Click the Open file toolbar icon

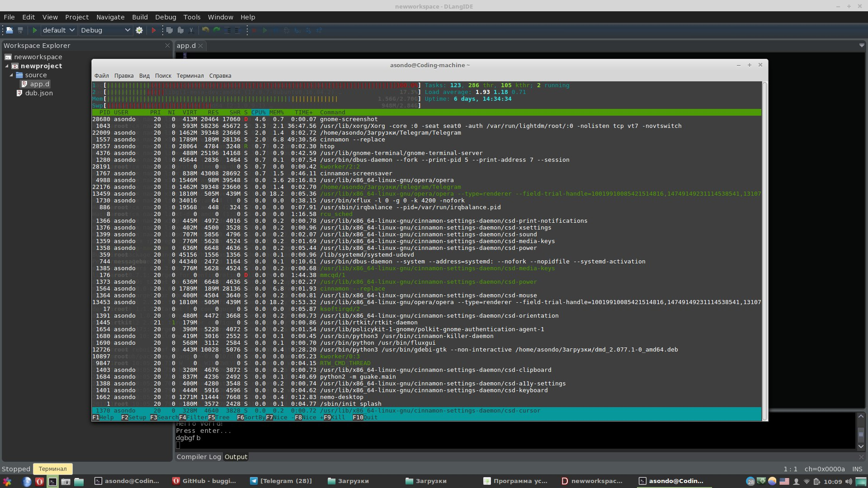pyautogui.click(x=9, y=30)
